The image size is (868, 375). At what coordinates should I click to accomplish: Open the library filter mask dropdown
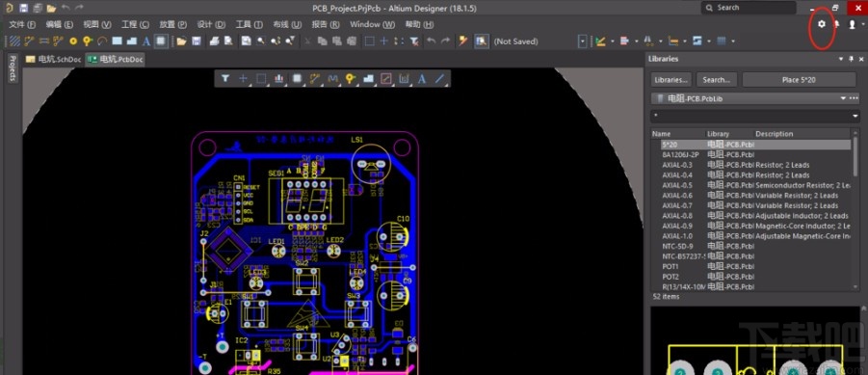point(856,117)
